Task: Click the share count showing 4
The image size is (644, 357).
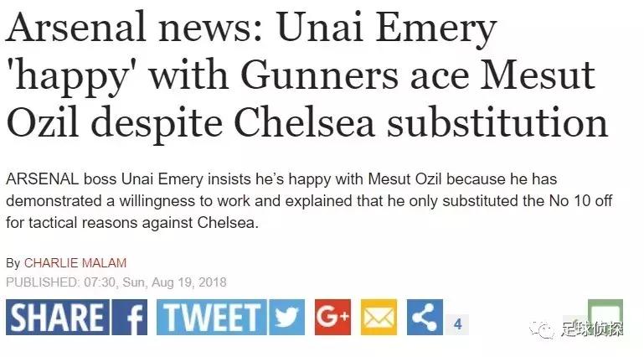Action: coord(458,323)
